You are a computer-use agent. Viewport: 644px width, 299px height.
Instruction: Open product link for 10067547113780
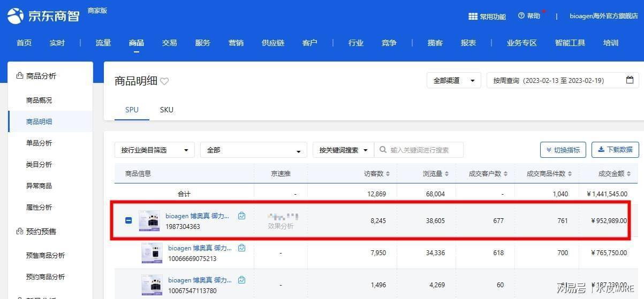coord(200,280)
